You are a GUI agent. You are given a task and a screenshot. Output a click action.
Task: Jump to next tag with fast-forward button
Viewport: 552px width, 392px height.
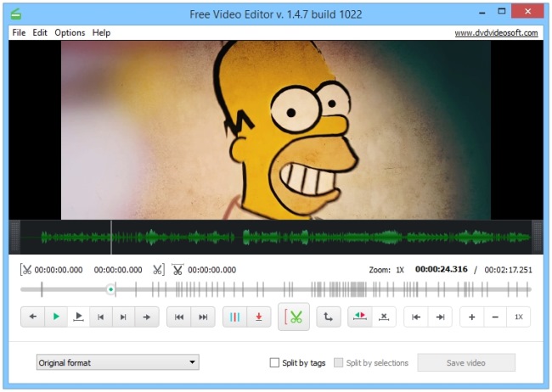(203, 316)
